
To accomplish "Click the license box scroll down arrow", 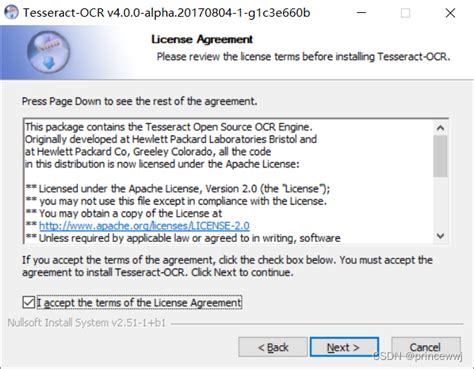I will tap(440, 236).
